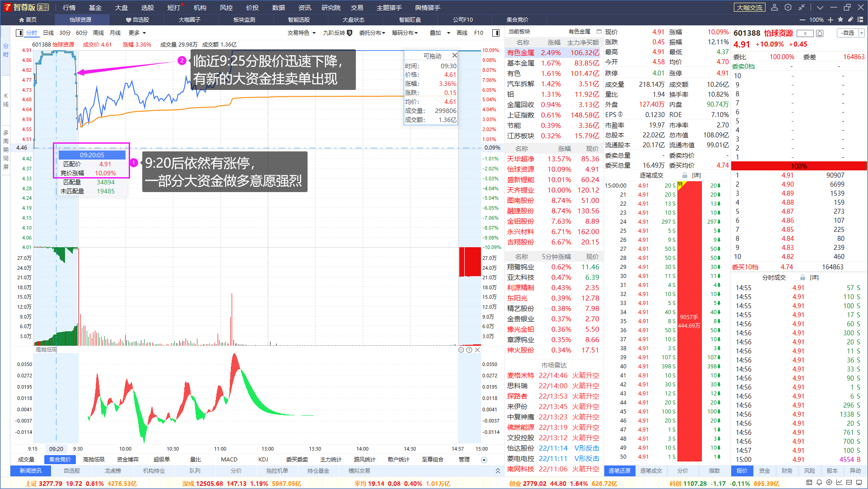The height and width of the screenshot is (489, 868).
Task: Click the message bubble icon in status bar
Action: [x=849, y=483]
